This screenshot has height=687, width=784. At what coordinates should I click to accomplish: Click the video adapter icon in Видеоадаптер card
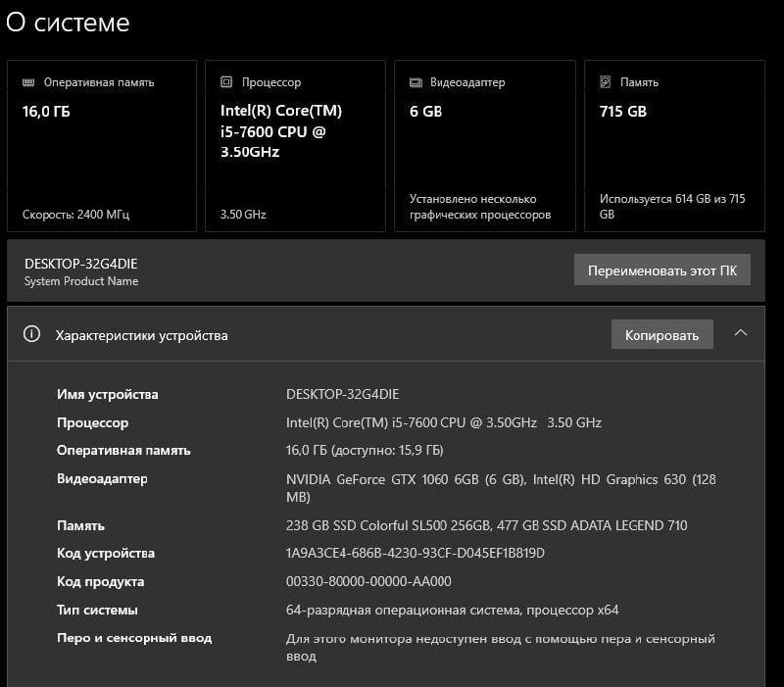(416, 82)
